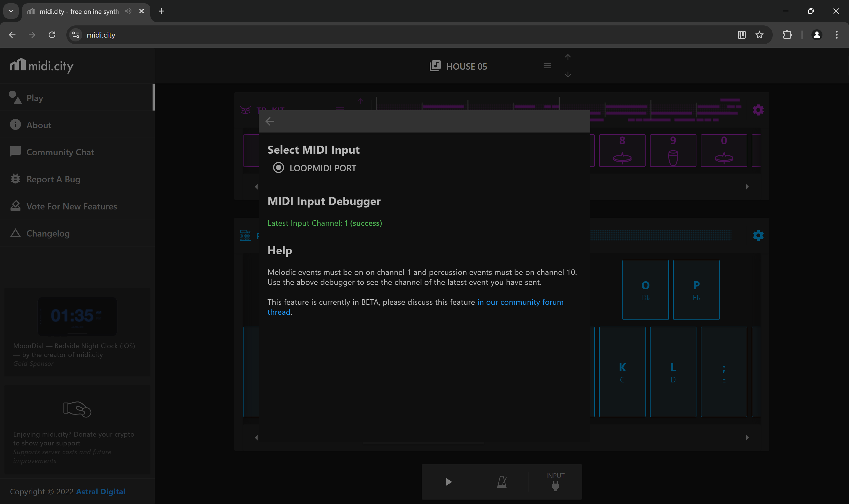This screenshot has width=849, height=504.
Task: Reload the midi.city page
Action: tap(52, 35)
